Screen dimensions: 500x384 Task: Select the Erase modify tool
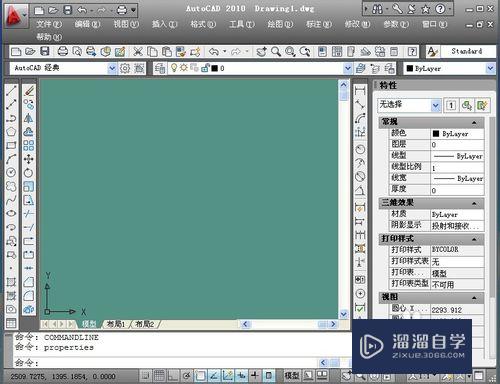[29, 91]
